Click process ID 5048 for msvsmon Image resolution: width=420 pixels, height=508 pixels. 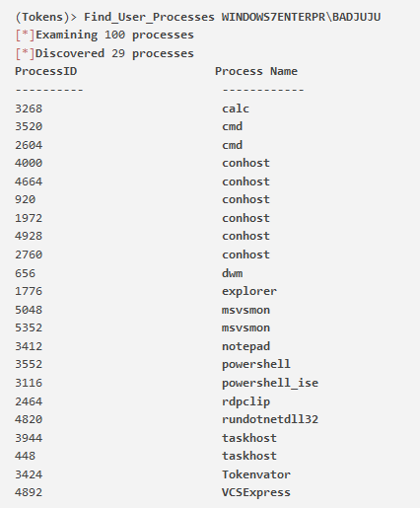click(29, 310)
